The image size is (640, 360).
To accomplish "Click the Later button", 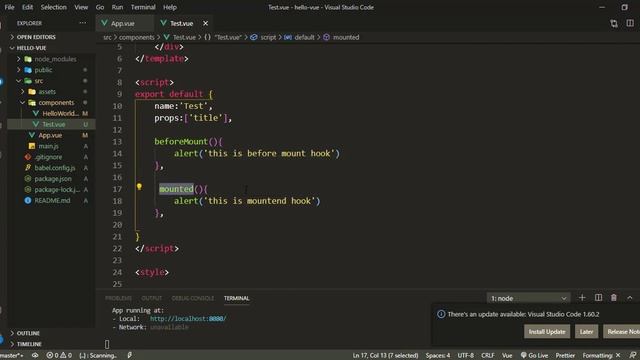I will tap(587, 331).
